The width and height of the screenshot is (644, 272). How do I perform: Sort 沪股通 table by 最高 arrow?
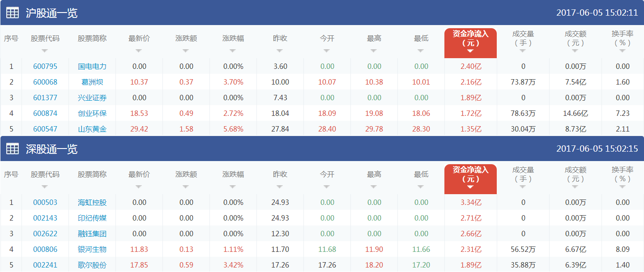click(x=374, y=51)
